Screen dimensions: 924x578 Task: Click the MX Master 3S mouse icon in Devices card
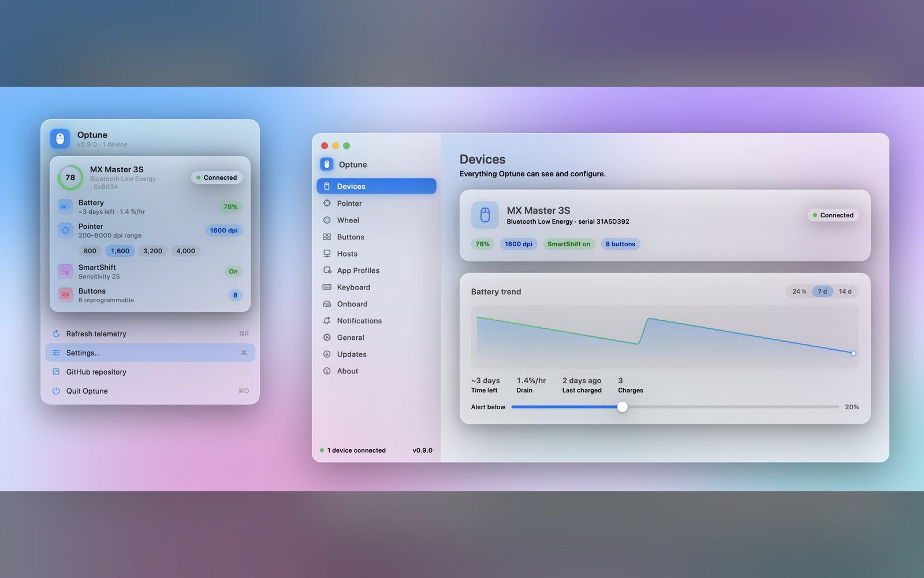click(x=485, y=215)
